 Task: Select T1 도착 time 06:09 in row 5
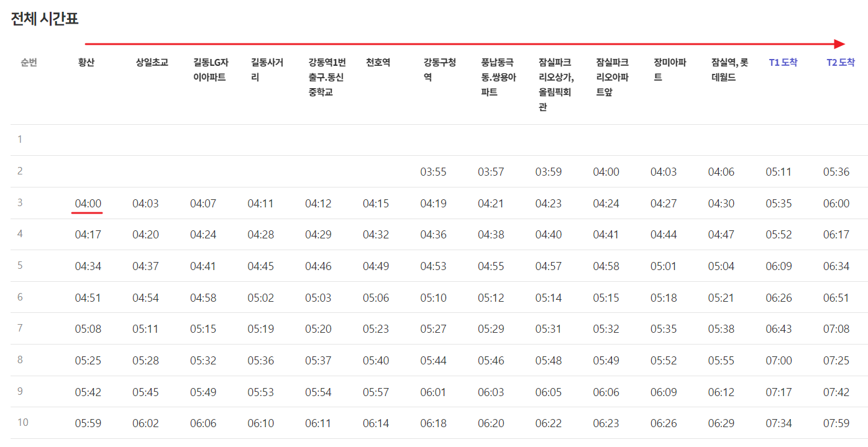[x=779, y=266]
